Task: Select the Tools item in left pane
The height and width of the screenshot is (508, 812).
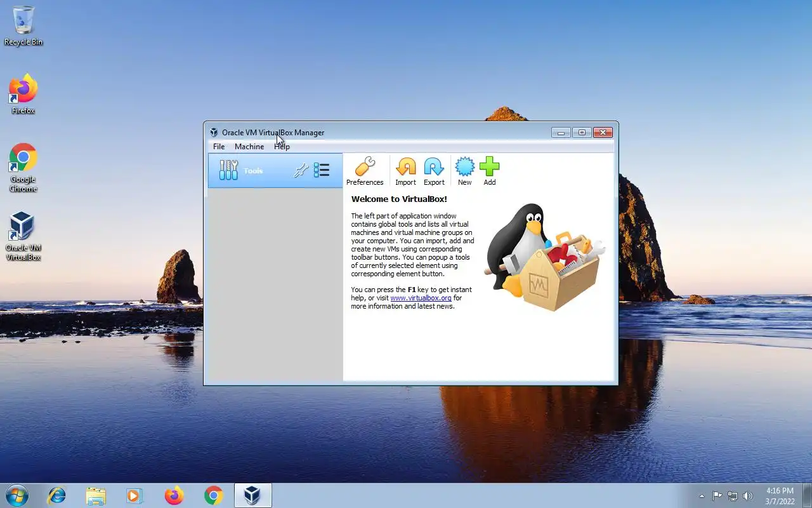Action: tap(275, 170)
